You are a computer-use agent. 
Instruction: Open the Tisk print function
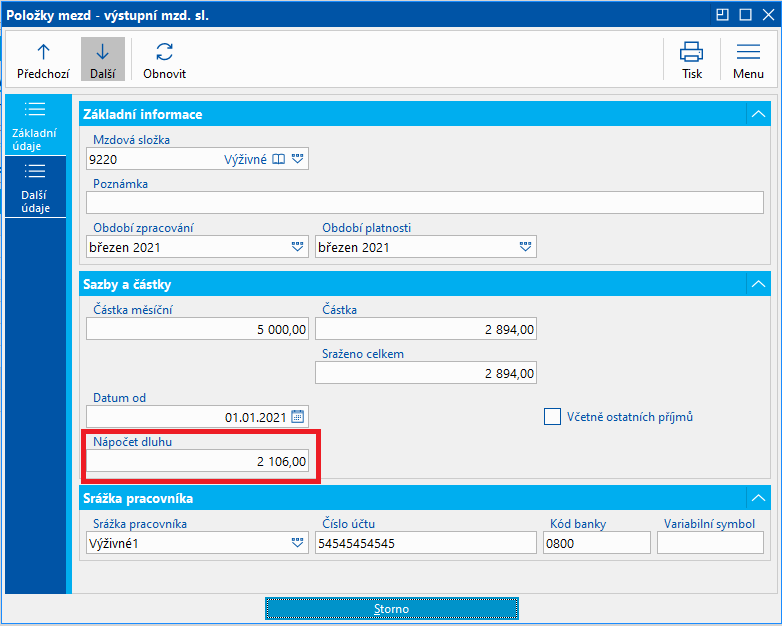coord(691,60)
